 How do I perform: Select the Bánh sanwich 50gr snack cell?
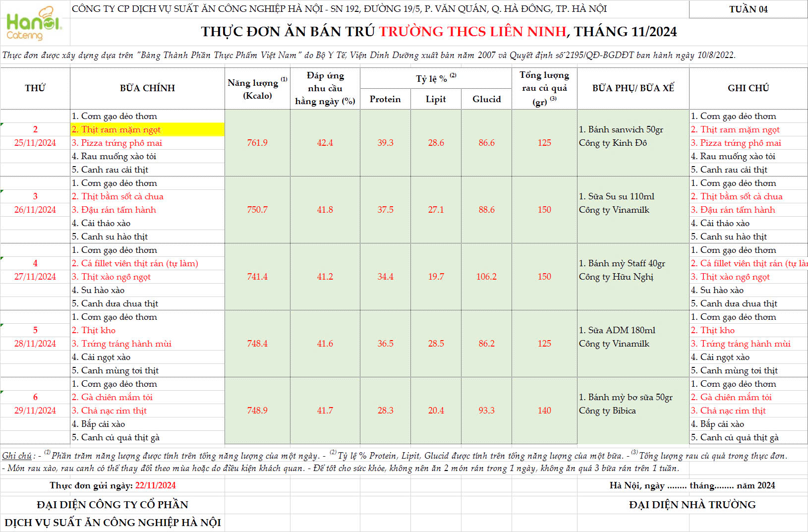pyautogui.click(x=621, y=129)
